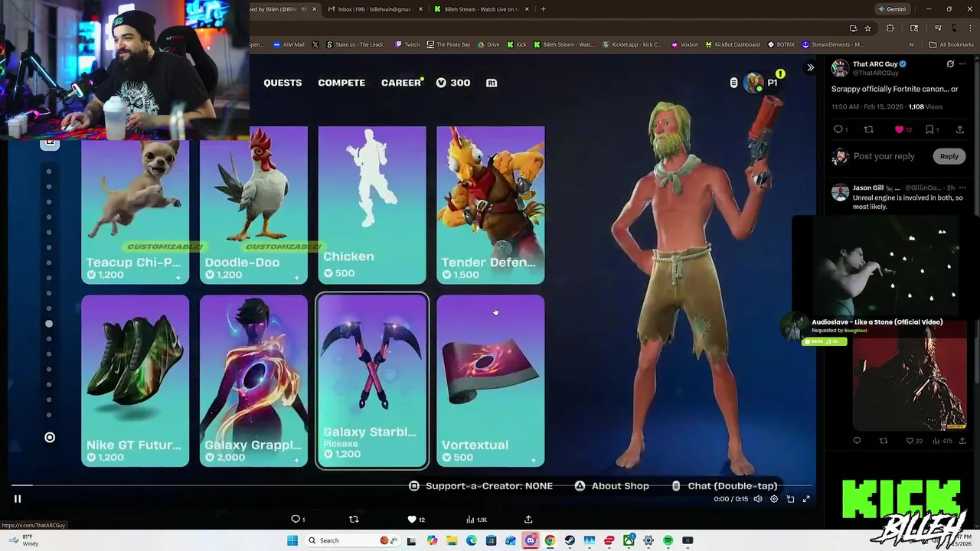Viewport: 980px width, 551px height.
Task: Reply icon in the tweet side panel
Action: (840, 129)
